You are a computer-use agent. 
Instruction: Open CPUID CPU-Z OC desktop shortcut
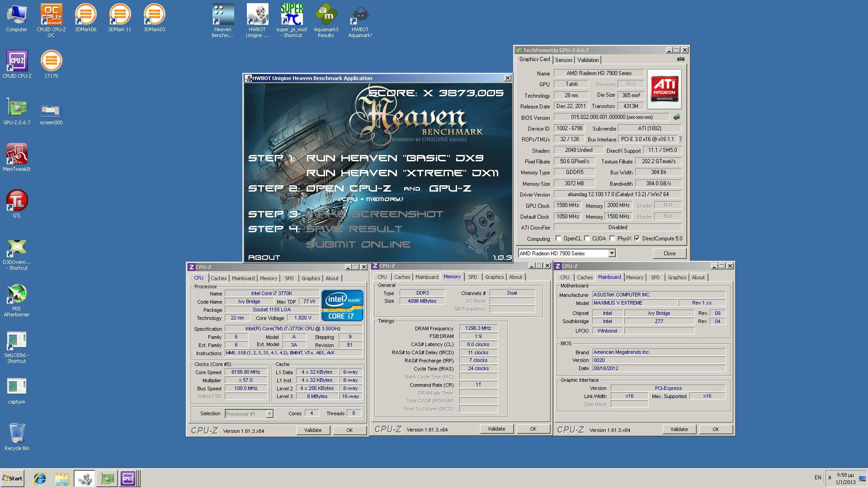coord(51,20)
